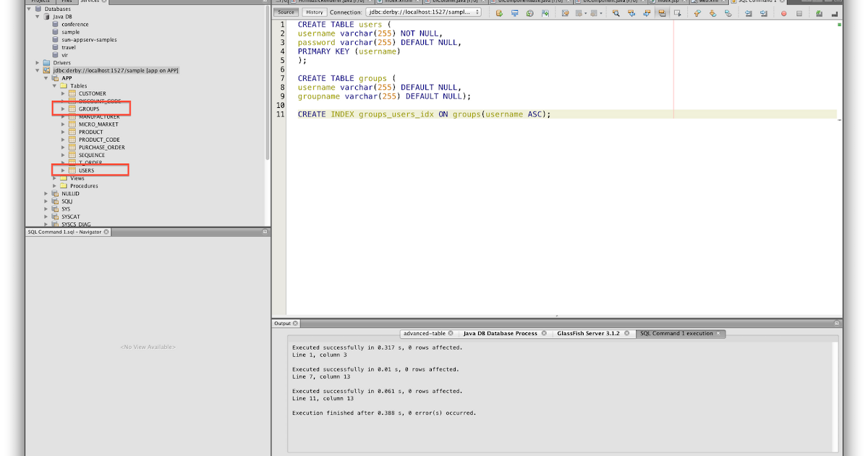Click the travel database icon
The width and height of the screenshot is (868, 456).
[55, 48]
